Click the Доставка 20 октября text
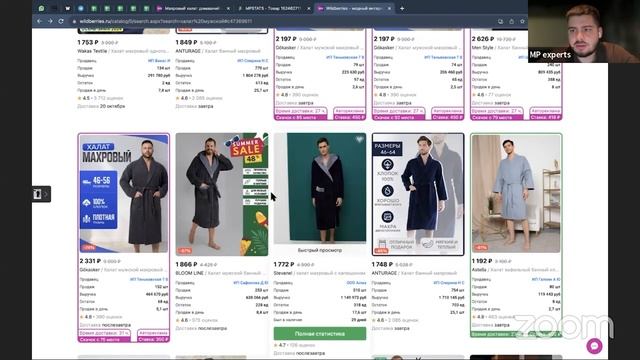This screenshot has height=360, width=640. (x=101, y=106)
